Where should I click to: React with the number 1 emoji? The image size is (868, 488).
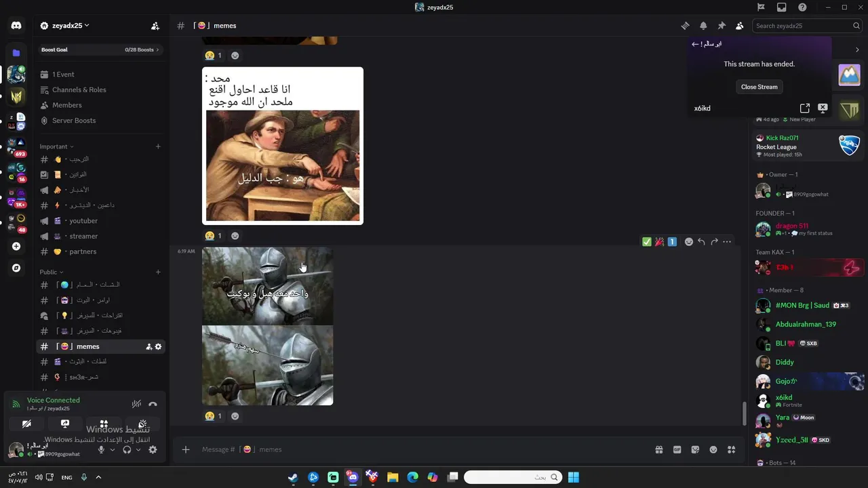click(x=672, y=242)
